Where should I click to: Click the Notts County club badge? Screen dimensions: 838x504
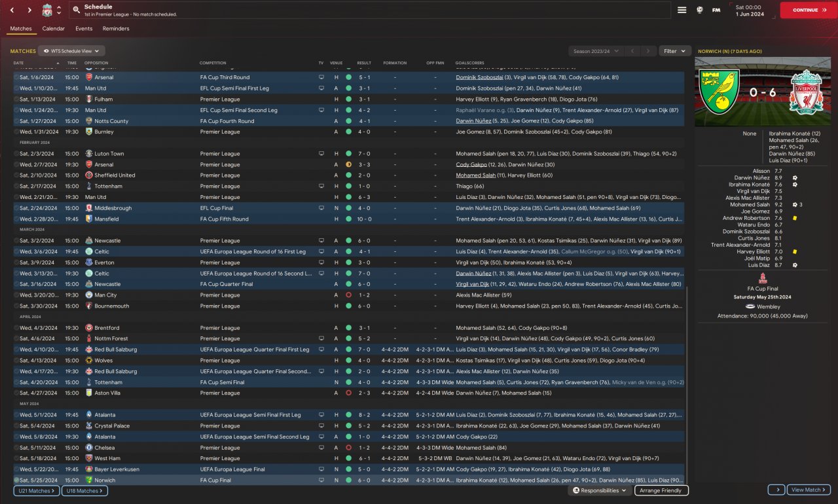tap(90, 121)
